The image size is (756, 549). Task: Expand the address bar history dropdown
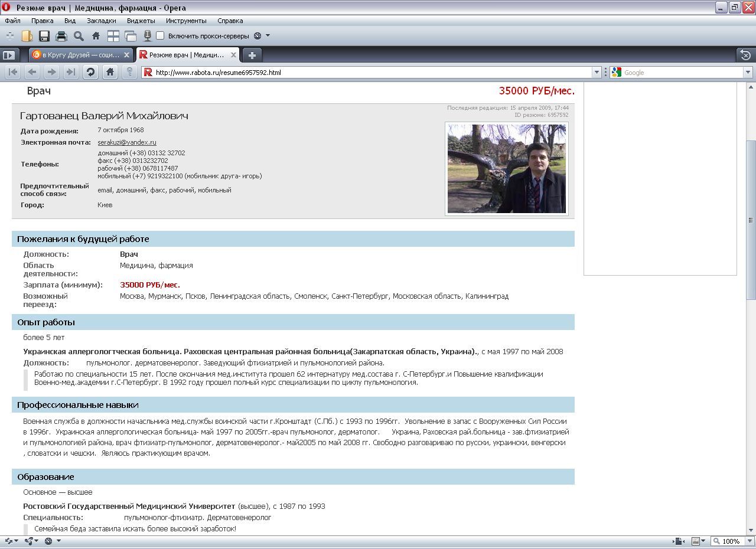click(x=596, y=73)
